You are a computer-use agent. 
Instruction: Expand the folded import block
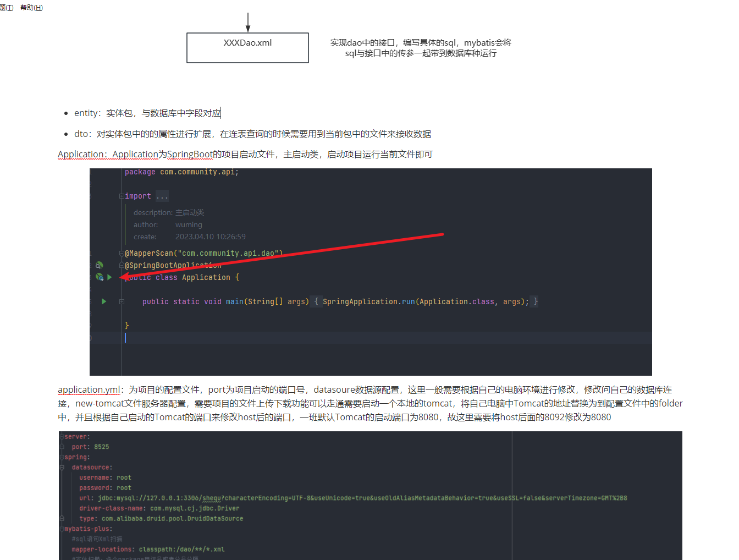[122, 196]
